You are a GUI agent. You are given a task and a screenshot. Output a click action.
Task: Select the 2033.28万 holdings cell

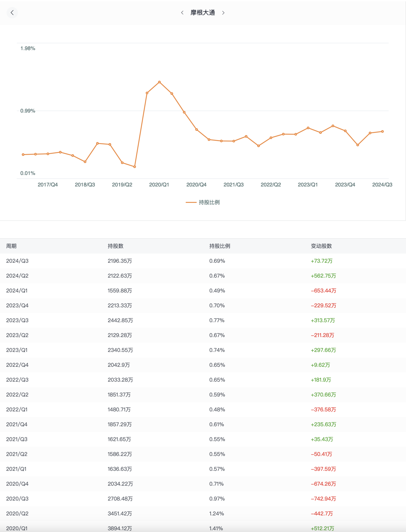pos(120,380)
